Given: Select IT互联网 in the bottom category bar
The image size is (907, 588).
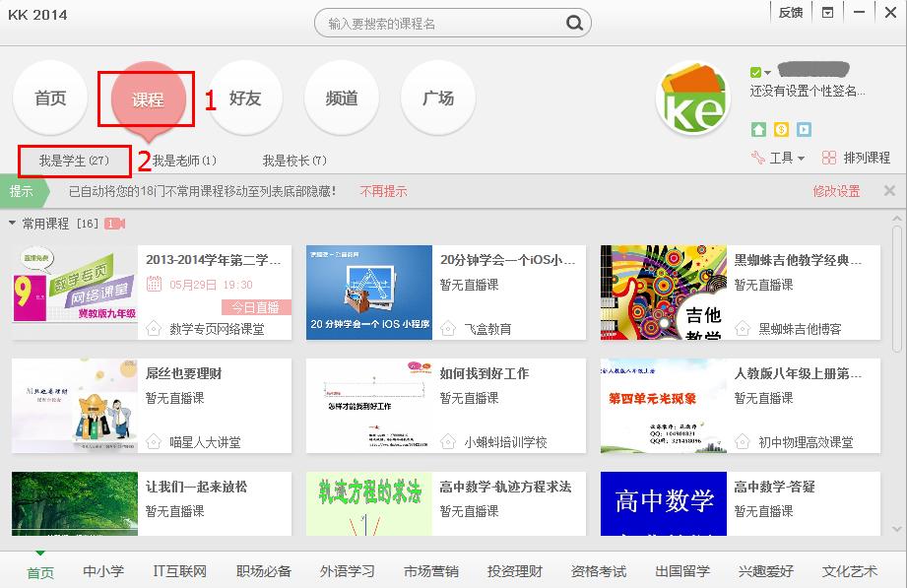Looking at the screenshot, I should (x=179, y=571).
